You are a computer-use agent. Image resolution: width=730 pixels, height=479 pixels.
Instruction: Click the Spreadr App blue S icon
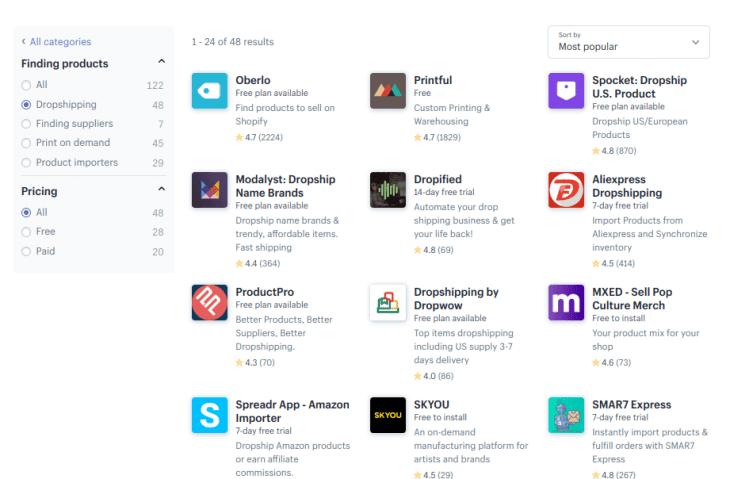pos(210,415)
